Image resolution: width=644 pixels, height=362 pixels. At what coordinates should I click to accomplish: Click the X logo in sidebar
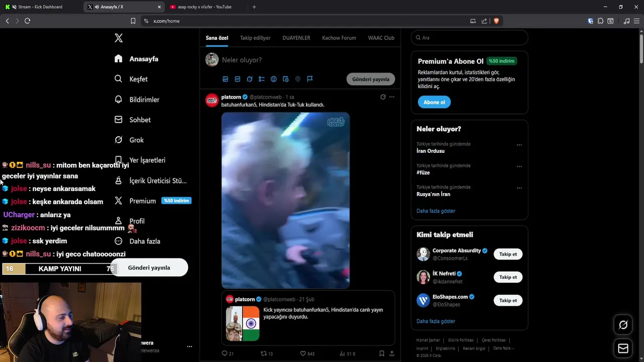[118, 38]
